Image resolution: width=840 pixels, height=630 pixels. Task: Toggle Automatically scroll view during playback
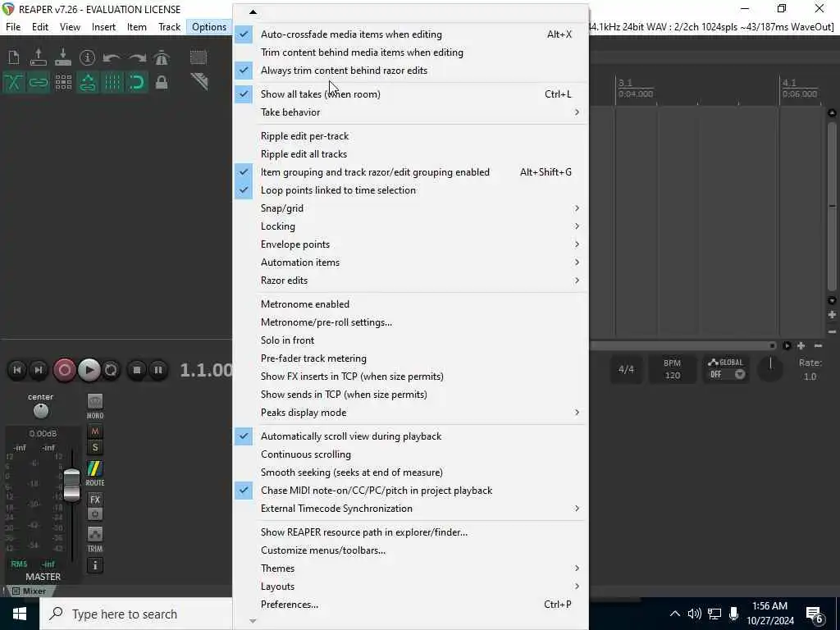tap(410, 436)
